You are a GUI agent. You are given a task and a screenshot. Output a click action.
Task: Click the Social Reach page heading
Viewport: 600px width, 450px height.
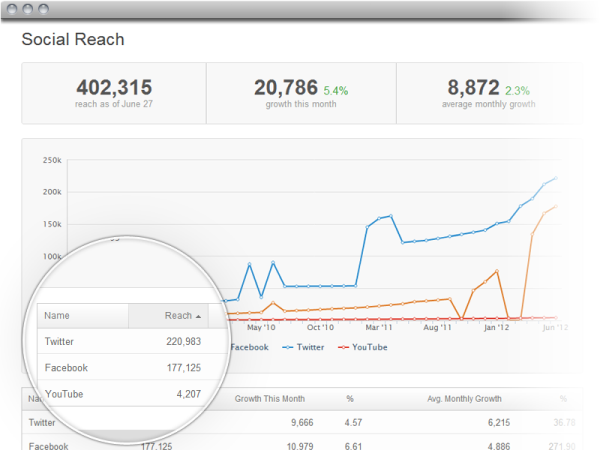(73, 40)
